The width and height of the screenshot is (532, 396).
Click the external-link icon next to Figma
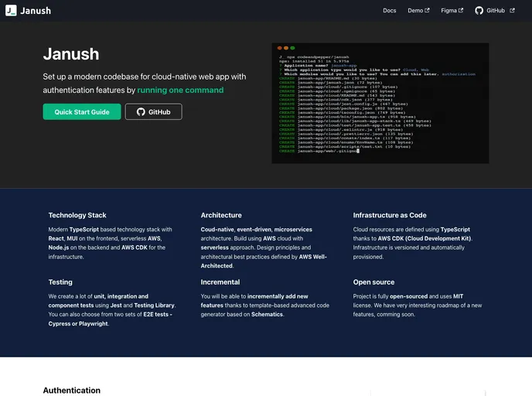tap(460, 10)
